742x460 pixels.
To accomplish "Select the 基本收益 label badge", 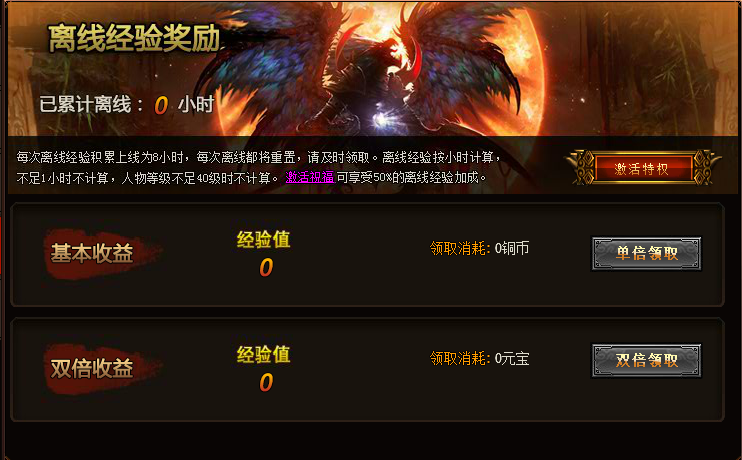I will (x=101, y=254).
